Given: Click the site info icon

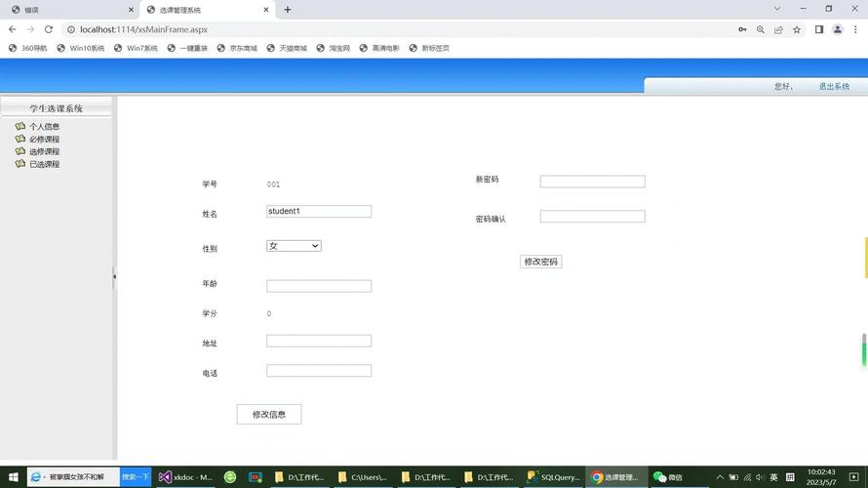Looking at the screenshot, I should [71, 29].
